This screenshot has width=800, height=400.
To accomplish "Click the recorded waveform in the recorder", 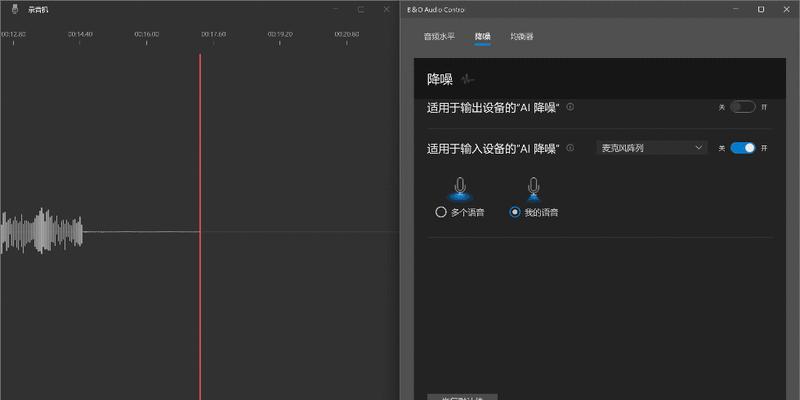I will point(42,231).
